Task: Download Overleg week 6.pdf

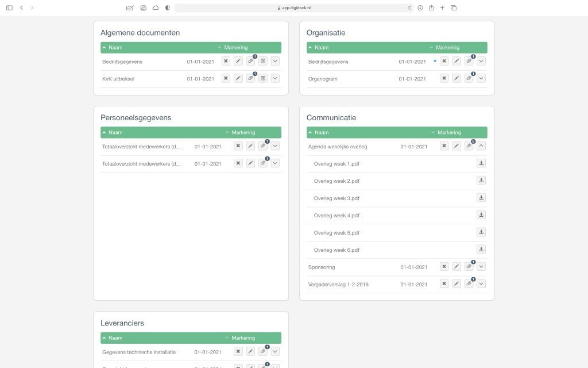Action: pos(481,249)
